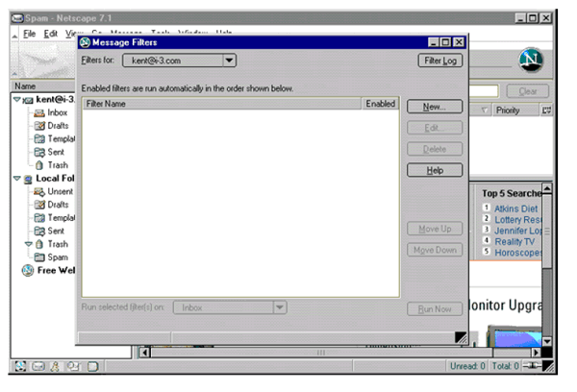Open the View menu
This screenshot has width=577, height=392.
(x=71, y=34)
